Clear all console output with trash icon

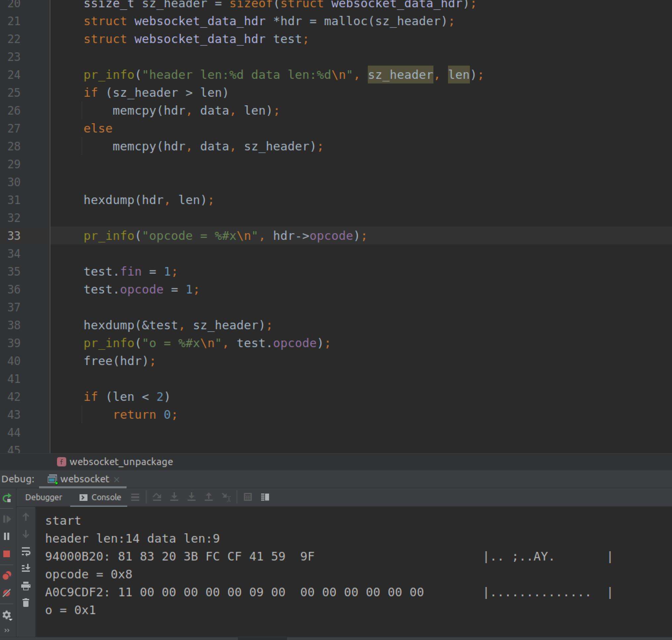coord(26,603)
